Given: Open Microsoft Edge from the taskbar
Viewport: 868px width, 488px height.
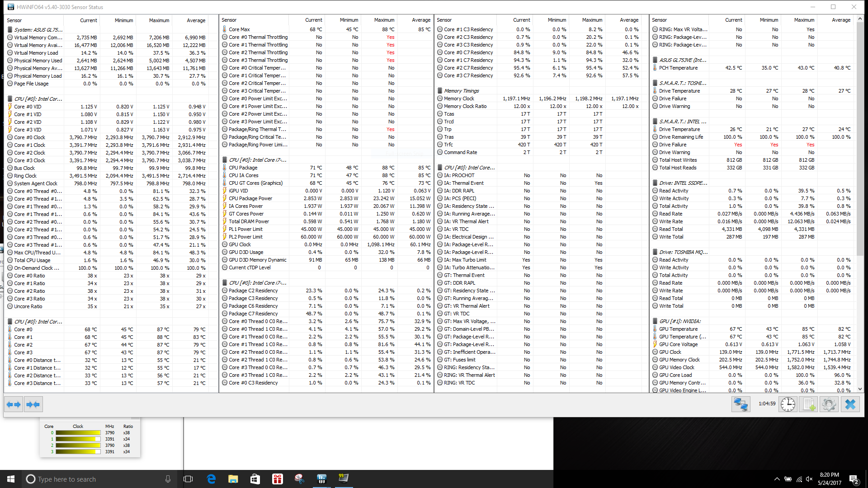Looking at the screenshot, I should [x=211, y=479].
